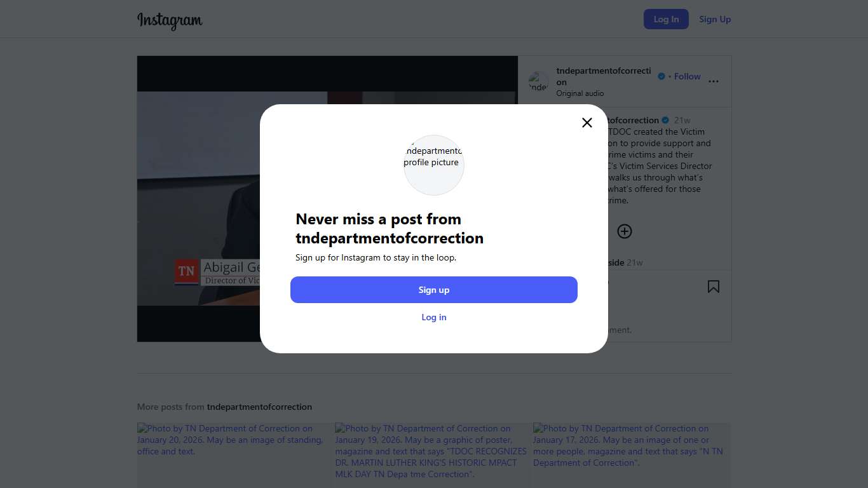Click the Log In button in header
This screenshot has height=488, width=868.
click(x=666, y=19)
